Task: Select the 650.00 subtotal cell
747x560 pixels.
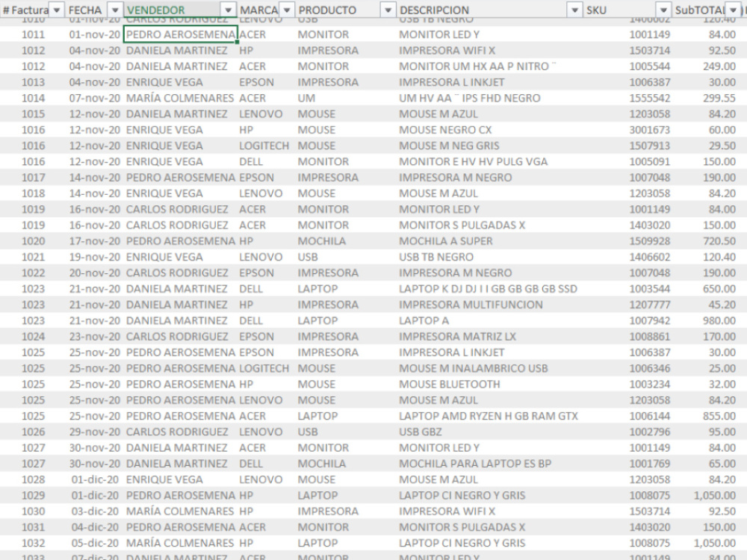Action: click(x=719, y=288)
